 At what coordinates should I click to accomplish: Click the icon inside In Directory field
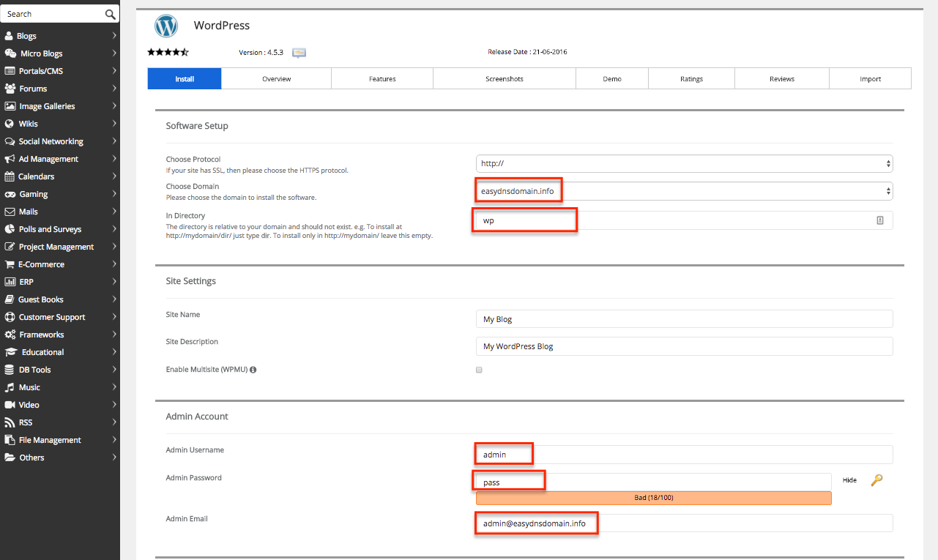tap(880, 220)
